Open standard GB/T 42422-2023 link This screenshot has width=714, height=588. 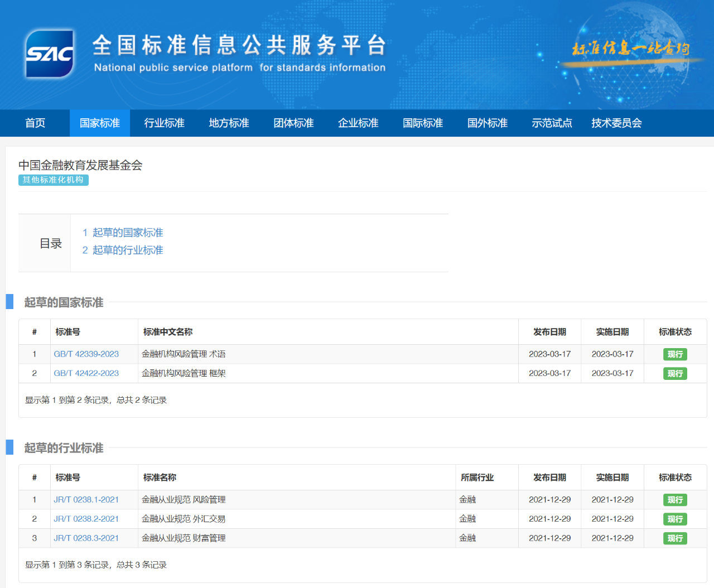point(86,373)
